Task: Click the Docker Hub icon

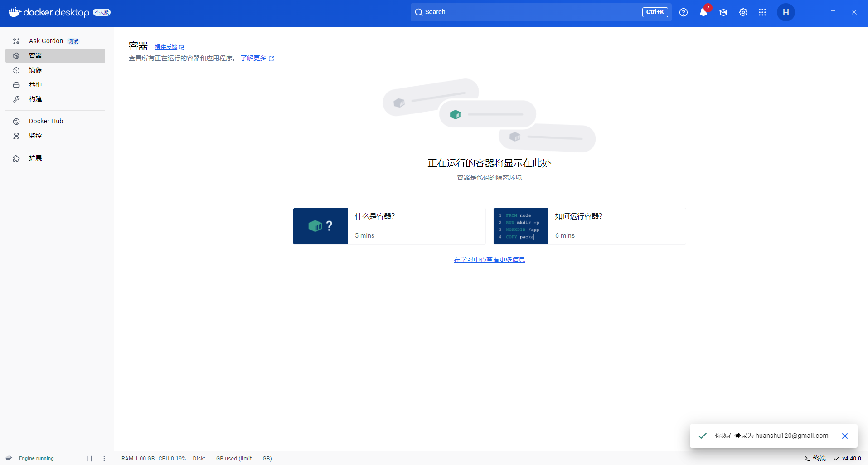Action: pos(16,122)
